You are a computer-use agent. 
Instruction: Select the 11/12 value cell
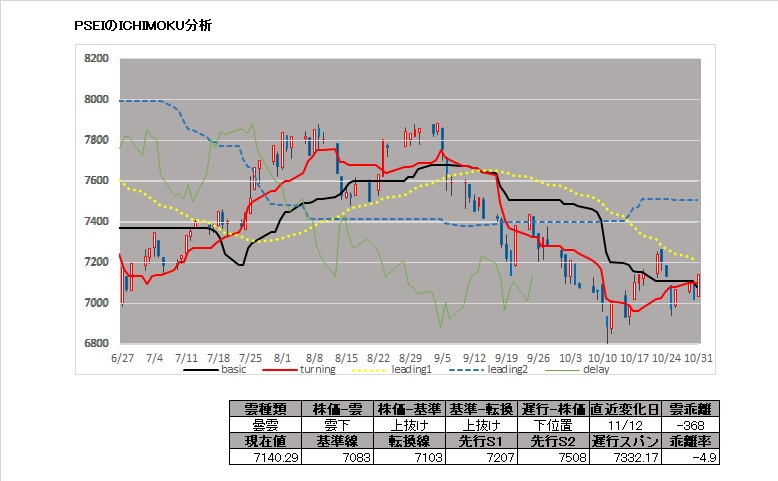(625, 425)
